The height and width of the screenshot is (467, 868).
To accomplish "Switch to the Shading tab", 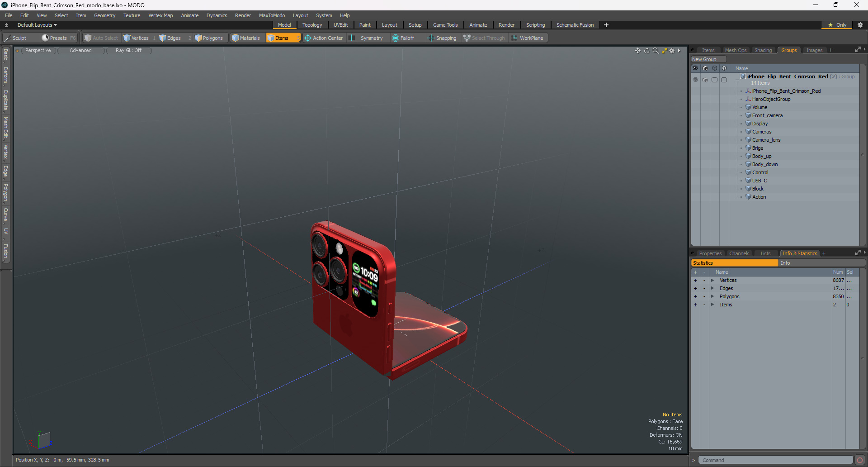I will [763, 50].
